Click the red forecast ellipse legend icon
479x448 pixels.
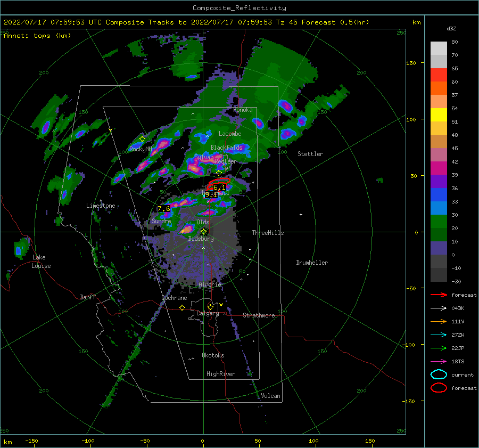point(439,388)
